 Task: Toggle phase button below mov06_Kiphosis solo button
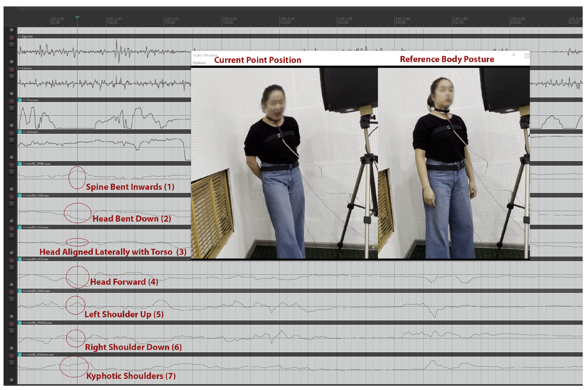point(11,380)
